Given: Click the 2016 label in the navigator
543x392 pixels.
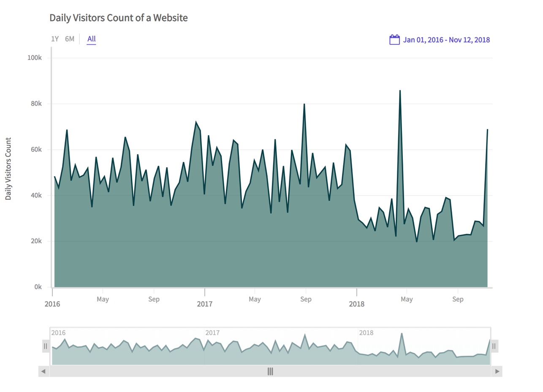Looking at the screenshot, I should click(x=58, y=333).
